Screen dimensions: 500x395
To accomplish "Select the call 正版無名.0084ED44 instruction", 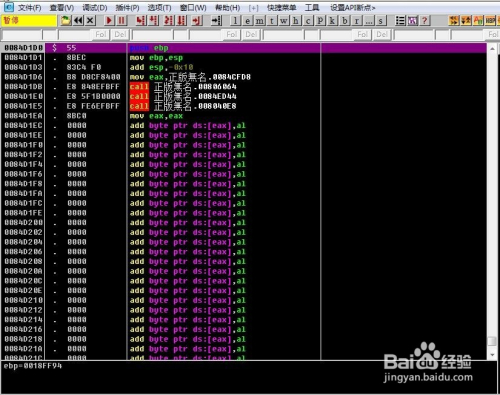I will pyautogui.click(x=183, y=96).
